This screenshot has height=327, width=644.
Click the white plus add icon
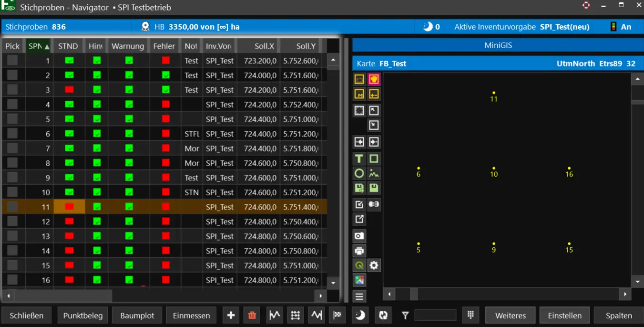click(231, 315)
